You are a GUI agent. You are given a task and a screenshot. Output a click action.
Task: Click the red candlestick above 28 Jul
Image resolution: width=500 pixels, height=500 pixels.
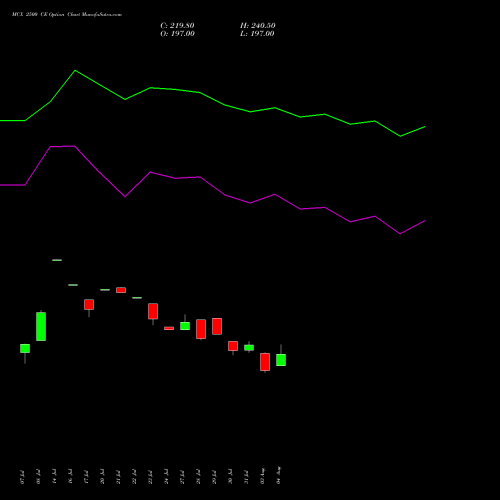pyautogui.click(x=201, y=329)
